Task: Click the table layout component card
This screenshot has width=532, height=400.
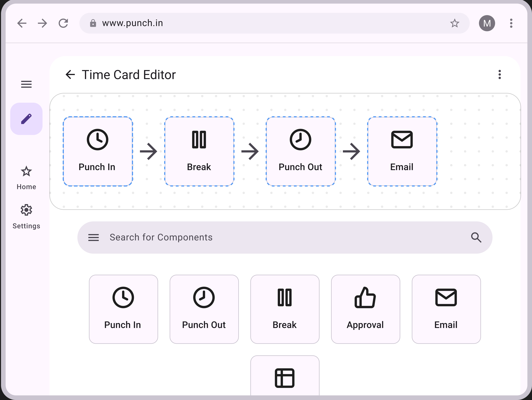Action: [285, 376]
